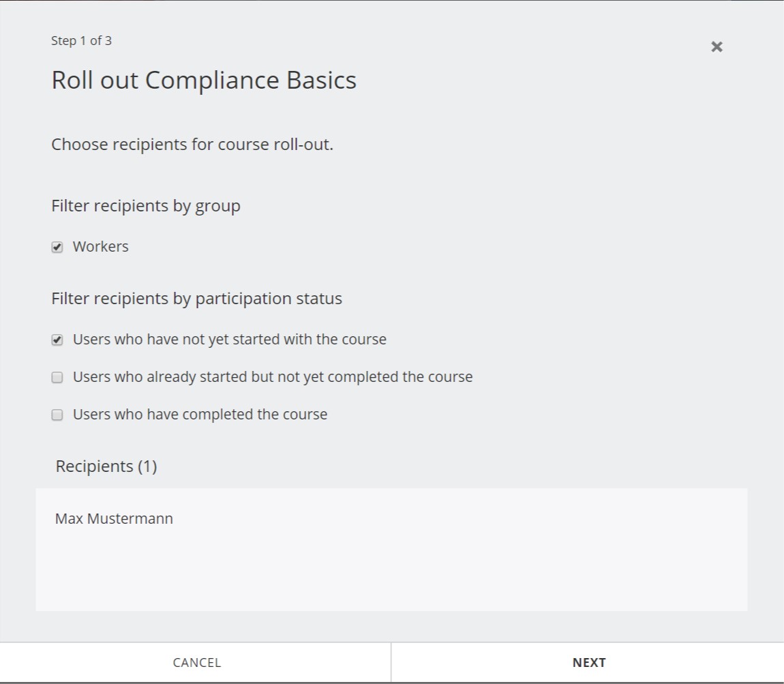The width and height of the screenshot is (784, 684).
Task: Click the 'already started but not yet completed' label
Action: (x=272, y=377)
